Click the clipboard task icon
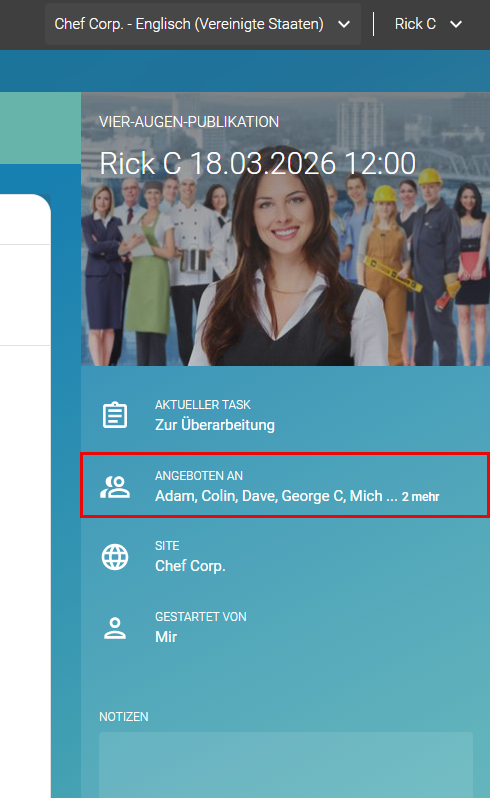Screen dimensions: 490x798 pos(115,415)
